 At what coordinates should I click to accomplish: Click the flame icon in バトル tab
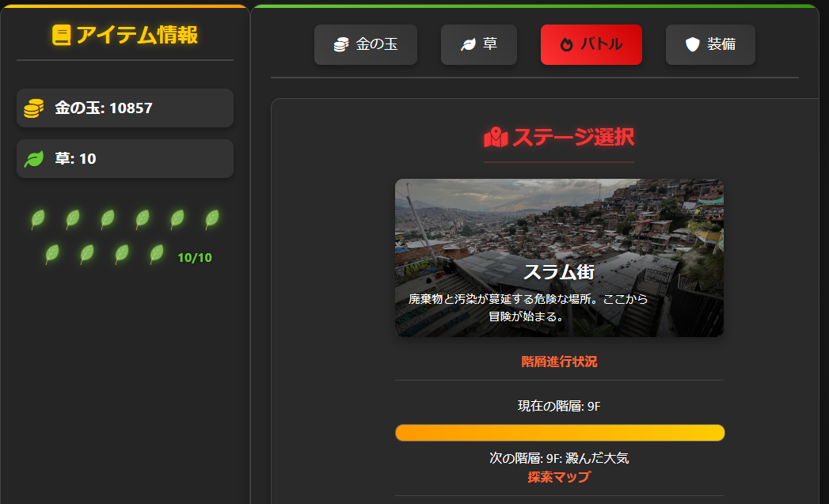tap(566, 45)
